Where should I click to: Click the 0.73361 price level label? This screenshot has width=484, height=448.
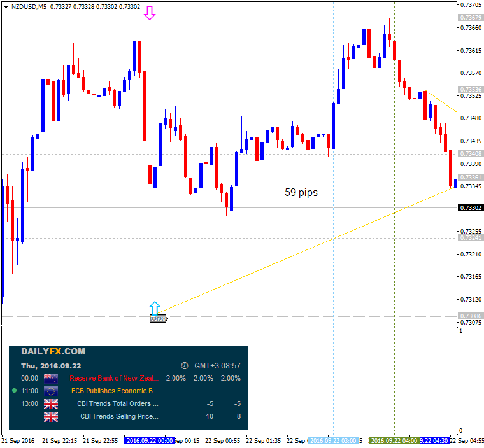[471, 178]
